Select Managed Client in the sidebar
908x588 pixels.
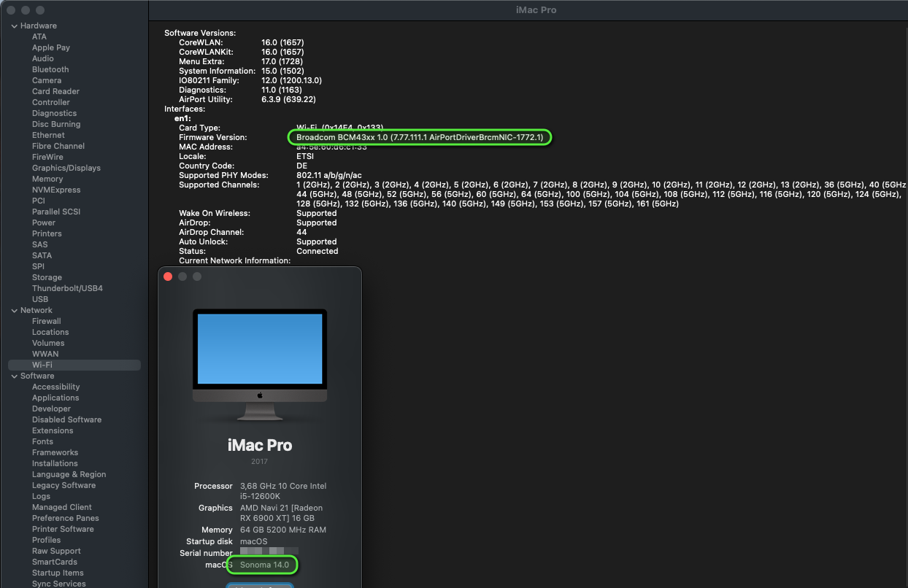click(62, 507)
